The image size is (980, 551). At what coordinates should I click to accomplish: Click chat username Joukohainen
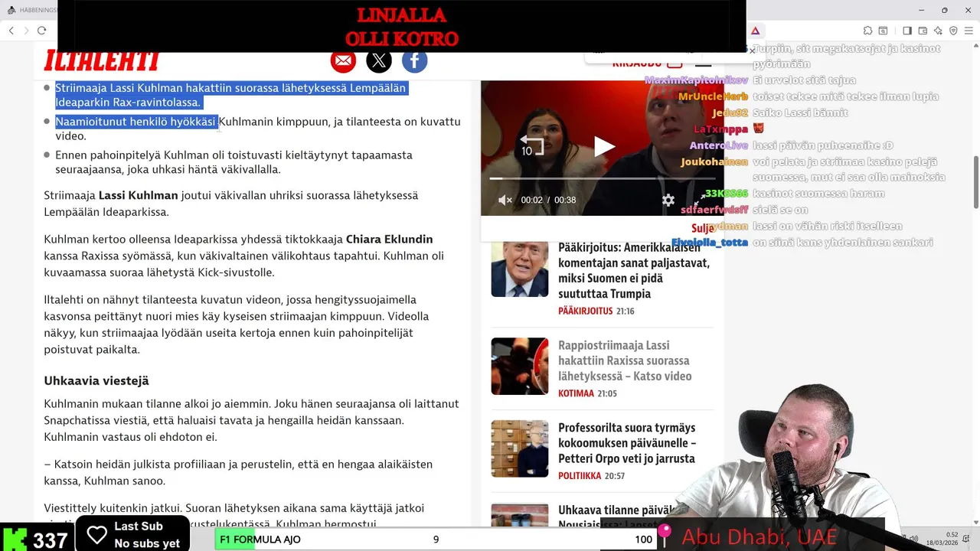click(714, 161)
